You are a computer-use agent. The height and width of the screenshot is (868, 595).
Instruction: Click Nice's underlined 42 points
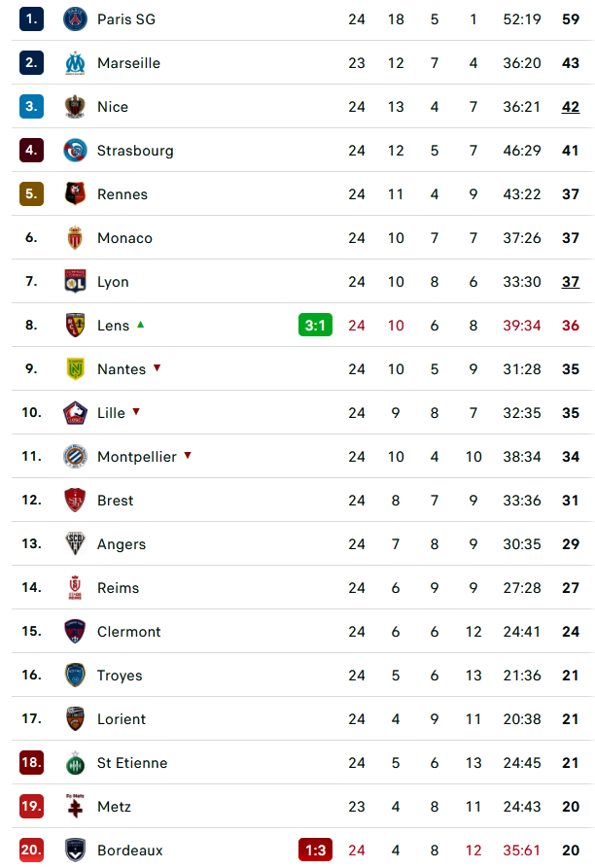click(570, 107)
